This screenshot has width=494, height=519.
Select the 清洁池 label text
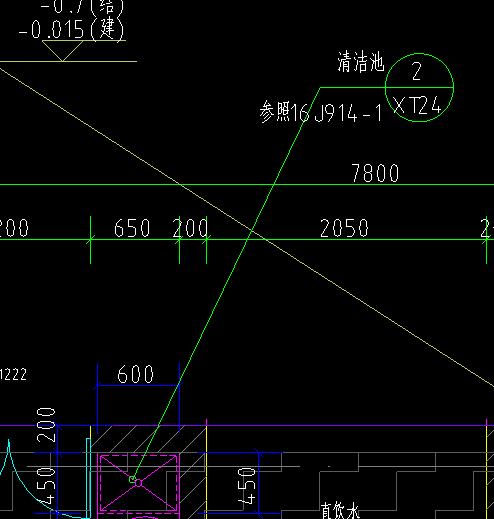click(x=361, y=62)
